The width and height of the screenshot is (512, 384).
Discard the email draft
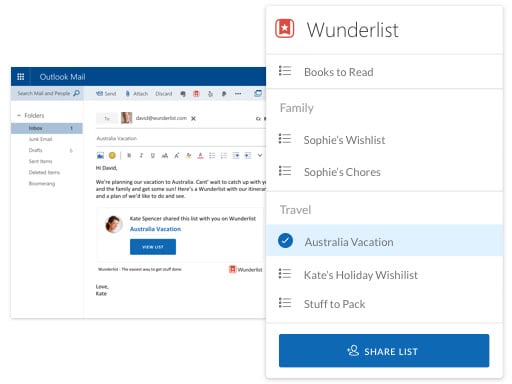pos(164,94)
